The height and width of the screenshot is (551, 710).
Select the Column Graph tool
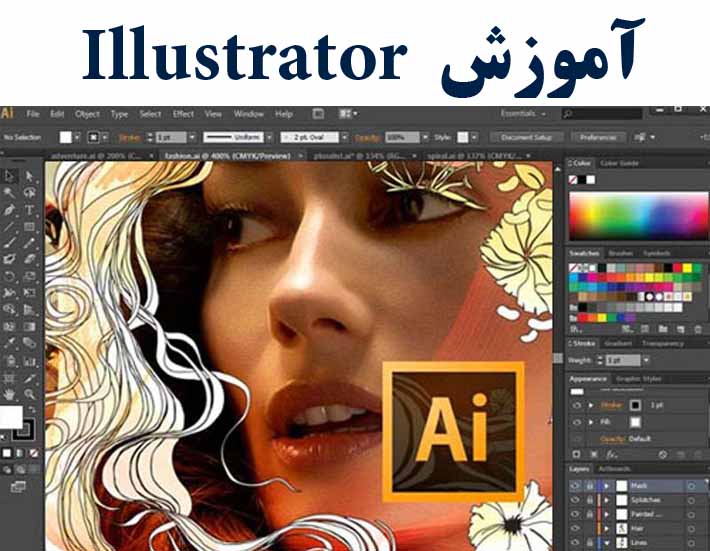tap(29, 361)
